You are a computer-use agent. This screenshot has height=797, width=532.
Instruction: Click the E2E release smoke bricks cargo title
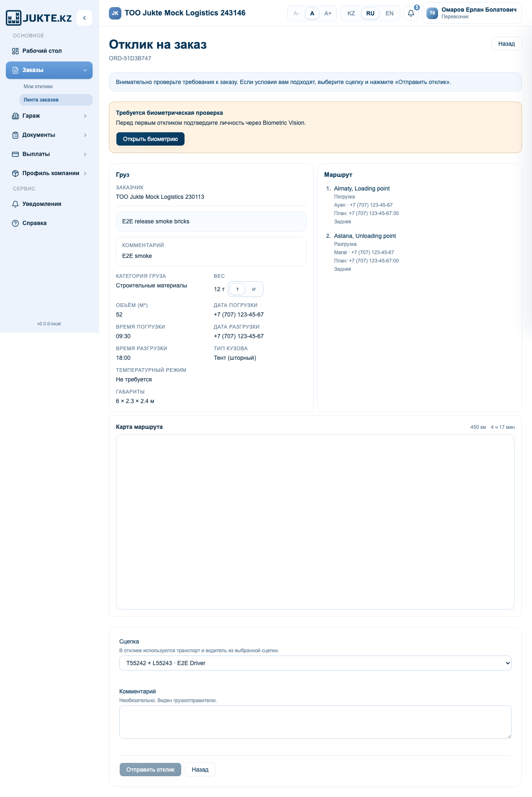click(156, 221)
